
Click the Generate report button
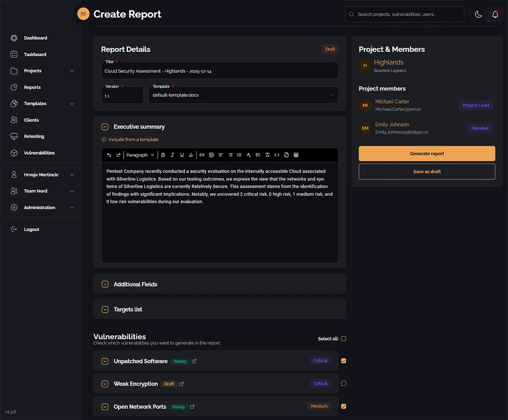click(427, 154)
